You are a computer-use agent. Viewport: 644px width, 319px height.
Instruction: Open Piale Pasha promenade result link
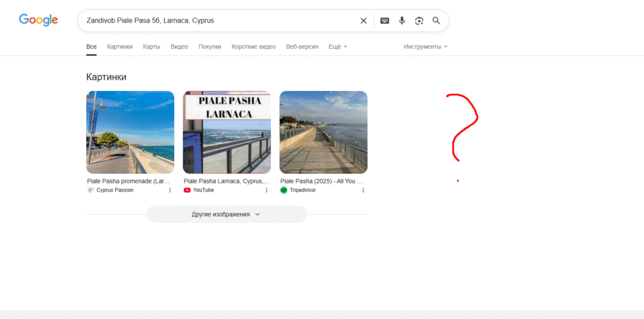pos(128,181)
